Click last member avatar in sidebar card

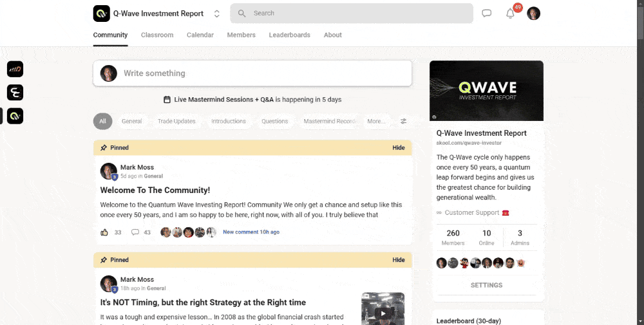pos(521,263)
